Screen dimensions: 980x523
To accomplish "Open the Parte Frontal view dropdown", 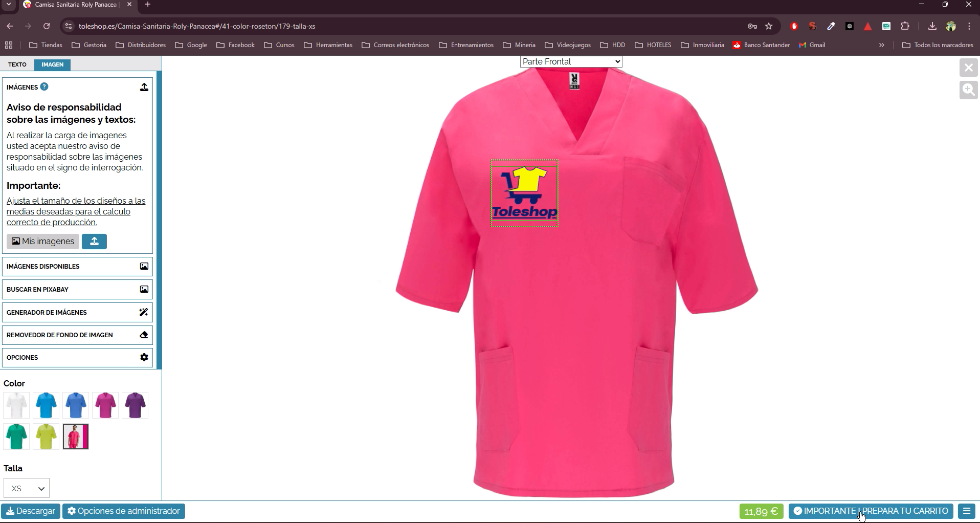I will click(571, 61).
